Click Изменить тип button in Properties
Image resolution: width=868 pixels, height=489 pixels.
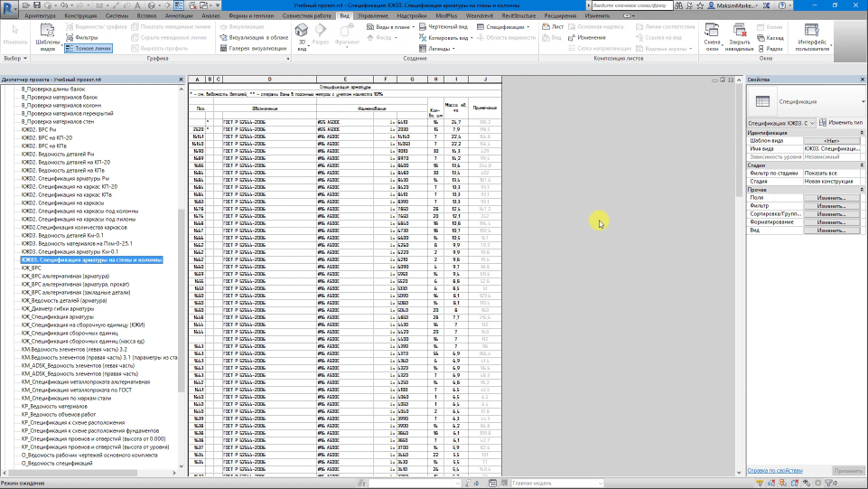[x=842, y=122]
